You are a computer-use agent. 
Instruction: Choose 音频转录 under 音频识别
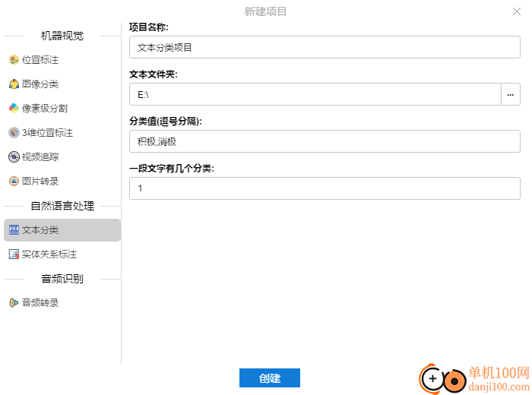click(62, 303)
